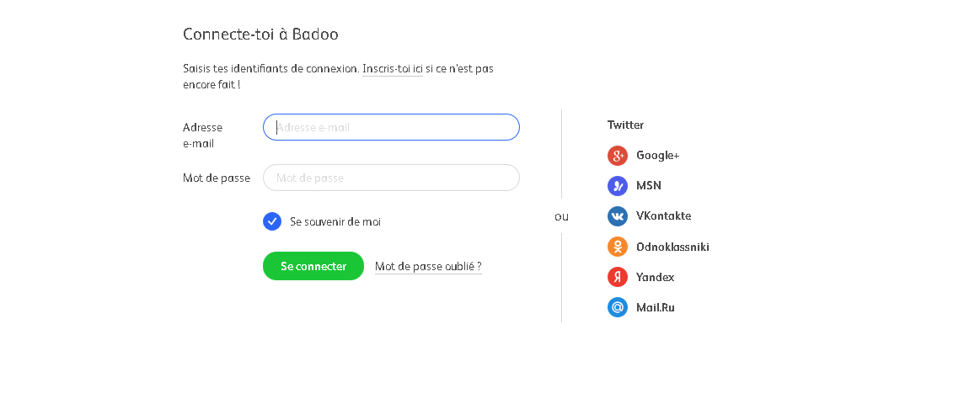Viewport: 980px width, 420px height.
Task: Click the orange Odnoklassniki icon
Action: click(x=618, y=247)
